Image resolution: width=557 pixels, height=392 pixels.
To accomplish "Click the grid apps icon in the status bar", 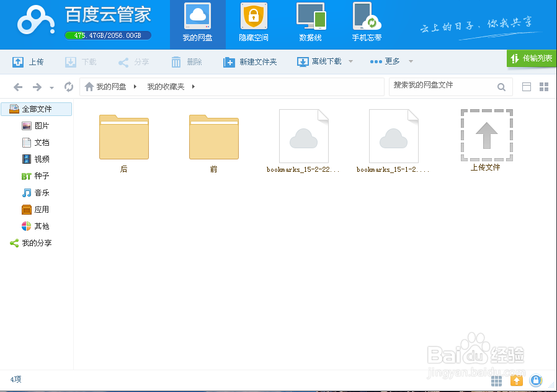I will [496, 381].
